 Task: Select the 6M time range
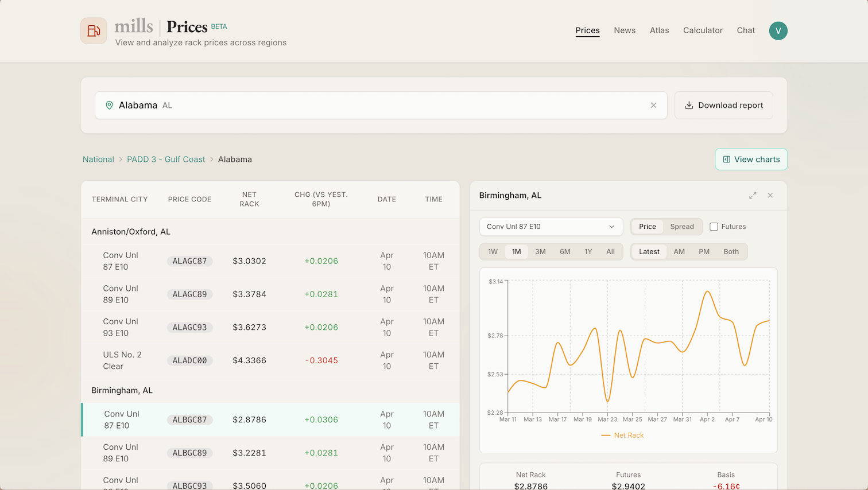coord(564,251)
